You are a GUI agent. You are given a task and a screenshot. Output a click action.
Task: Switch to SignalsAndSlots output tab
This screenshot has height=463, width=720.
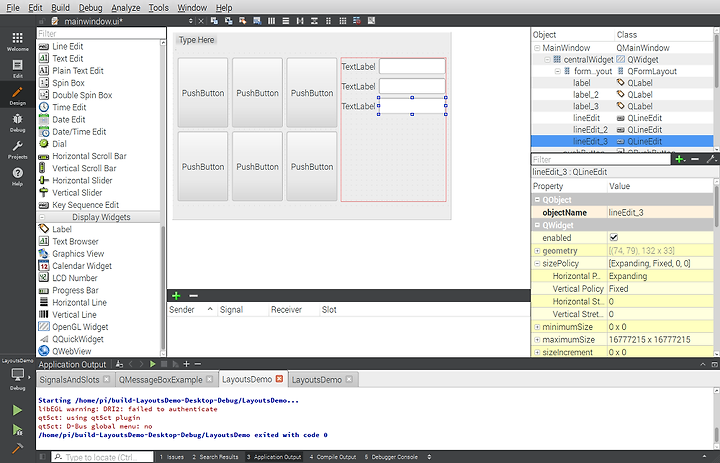tap(69, 379)
